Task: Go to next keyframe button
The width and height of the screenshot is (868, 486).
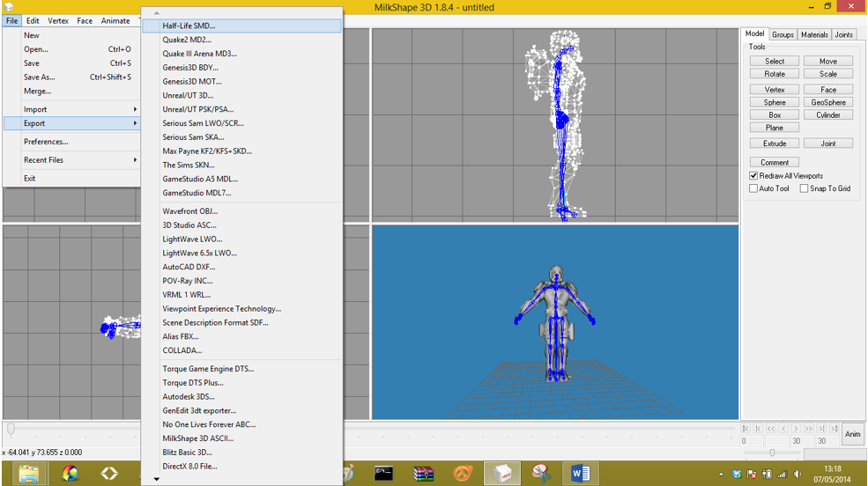Action: click(822, 429)
